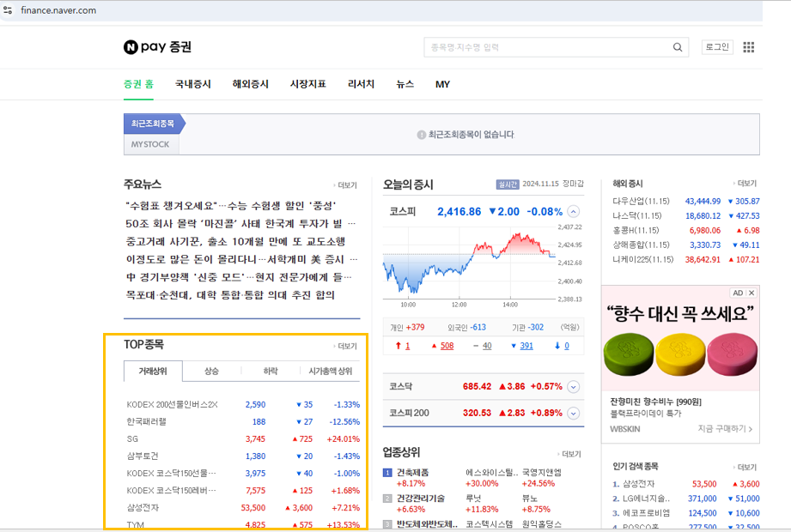Select the 상승 tab in TOP종목
The width and height of the screenshot is (791, 532).
click(211, 372)
